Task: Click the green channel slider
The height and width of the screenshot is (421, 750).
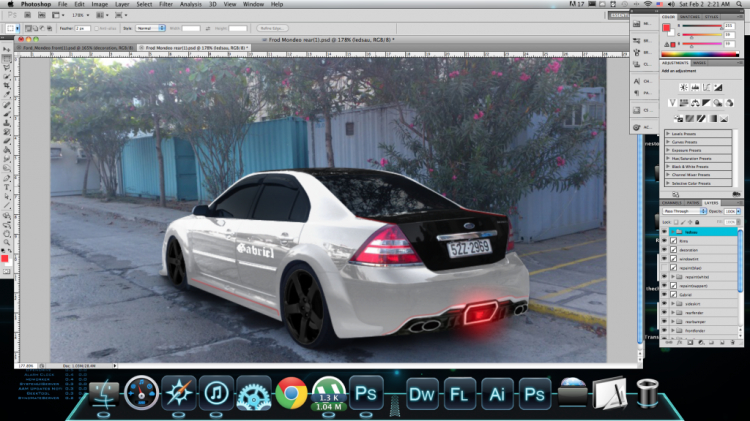Action: 702,35
